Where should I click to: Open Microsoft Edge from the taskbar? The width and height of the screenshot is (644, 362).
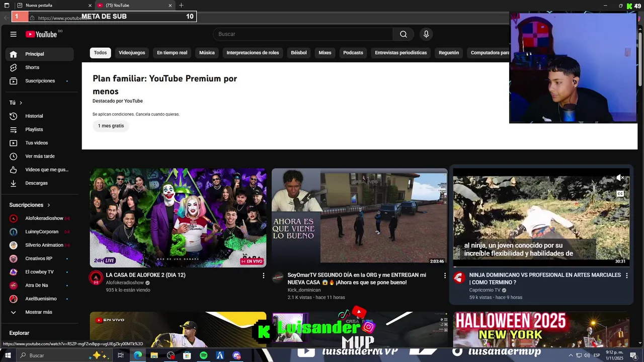[x=138, y=355]
